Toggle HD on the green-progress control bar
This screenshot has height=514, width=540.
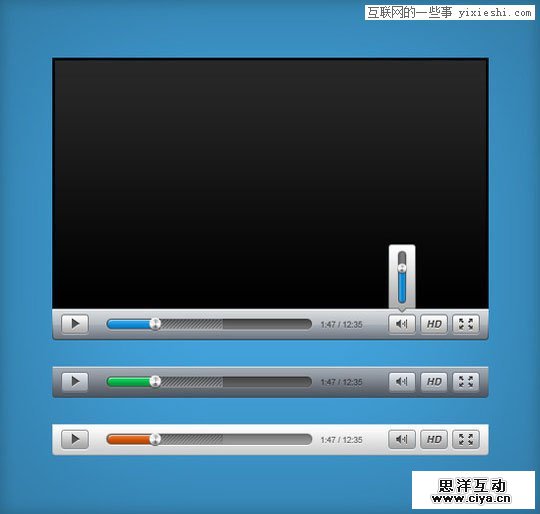coord(434,382)
